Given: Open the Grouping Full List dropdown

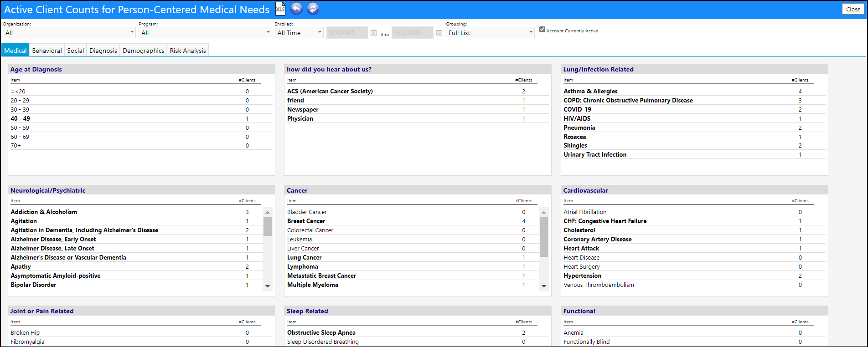Looking at the screenshot, I should (x=490, y=33).
